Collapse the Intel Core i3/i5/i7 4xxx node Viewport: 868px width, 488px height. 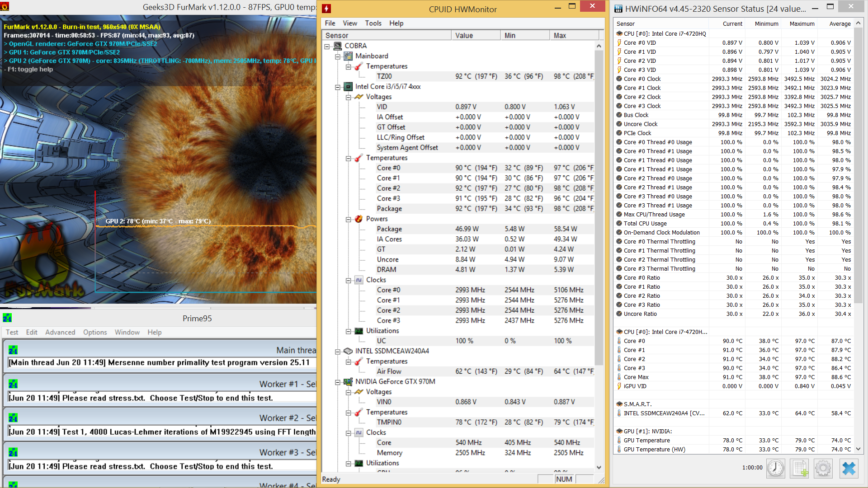point(338,87)
